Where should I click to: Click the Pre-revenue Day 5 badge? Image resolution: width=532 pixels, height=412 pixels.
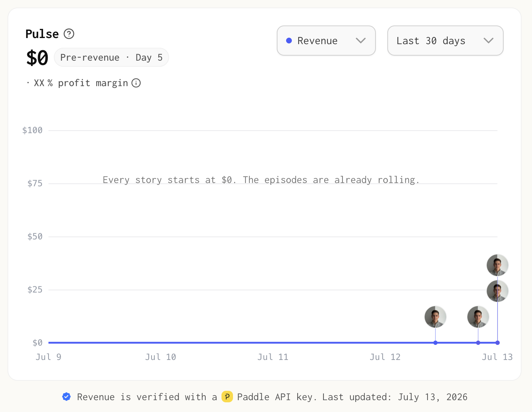coord(111,57)
